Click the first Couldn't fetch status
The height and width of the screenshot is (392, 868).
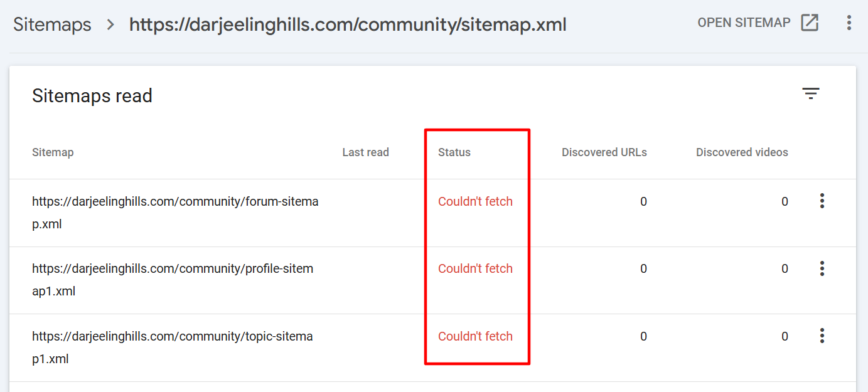pyautogui.click(x=475, y=201)
